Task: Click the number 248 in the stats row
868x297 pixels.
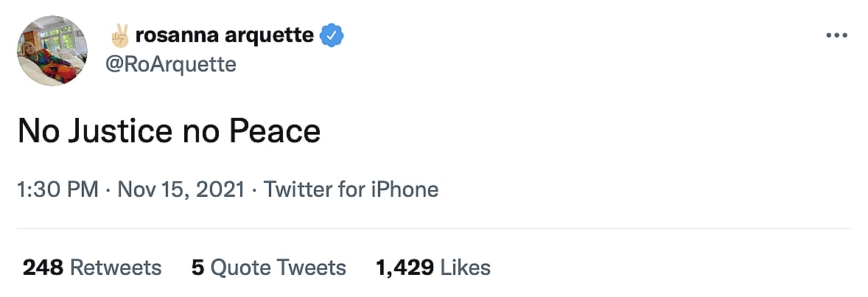Action: (x=43, y=267)
